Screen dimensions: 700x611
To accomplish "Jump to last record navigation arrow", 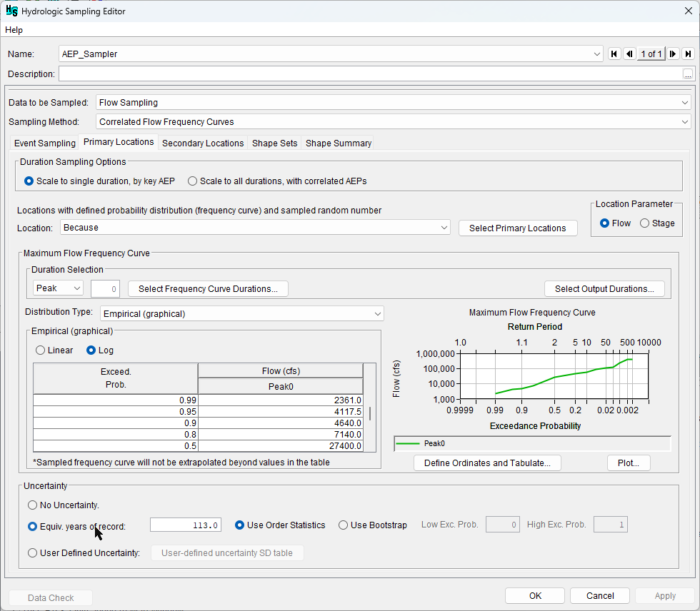I will [x=688, y=54].
